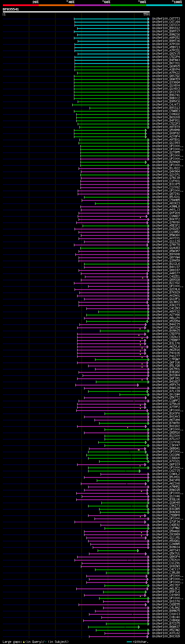The width and height of the screenshot is (185, 644).
Task: Open hit UniRef100_B9MTX7
Action: [166, 31]
